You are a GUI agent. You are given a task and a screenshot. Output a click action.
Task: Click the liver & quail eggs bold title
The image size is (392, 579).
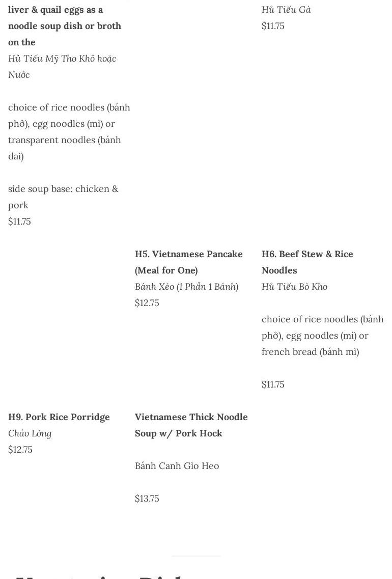pyautogui.click(x=65, y=25)
